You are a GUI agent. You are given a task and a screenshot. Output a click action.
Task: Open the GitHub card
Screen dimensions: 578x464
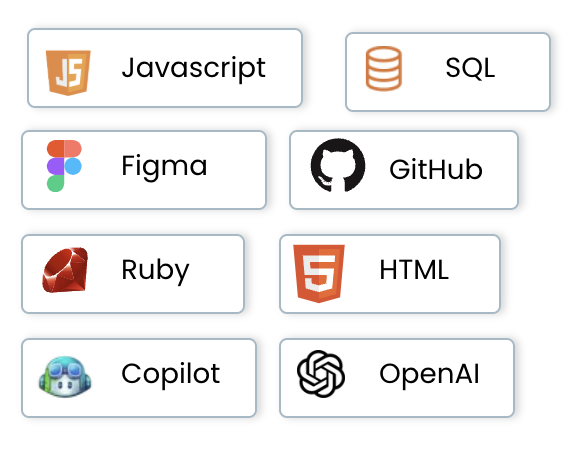click(x=404, y=170)
